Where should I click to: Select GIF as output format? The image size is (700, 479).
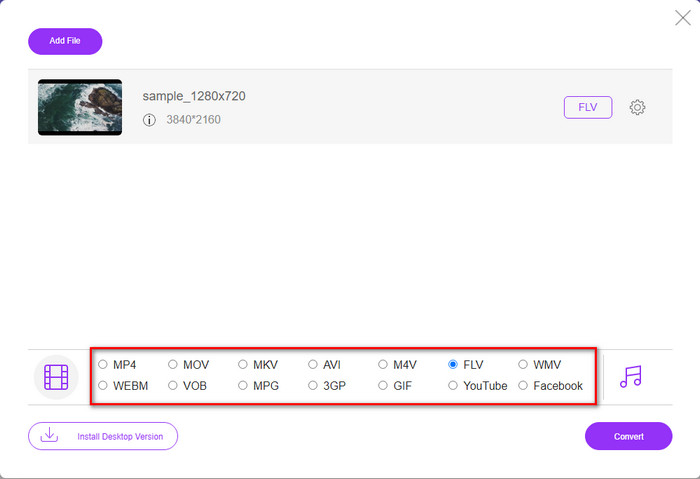383,385
